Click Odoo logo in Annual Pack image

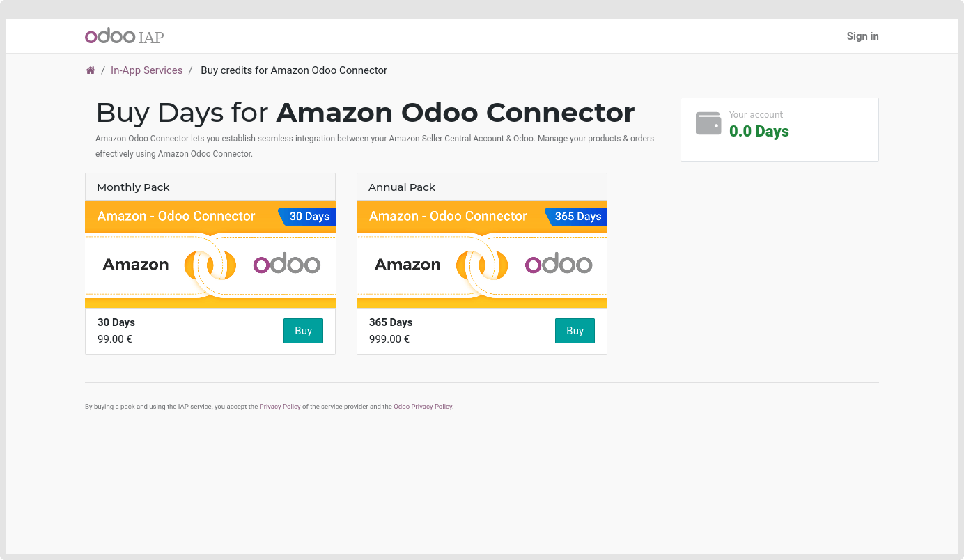tap(559, 265)
